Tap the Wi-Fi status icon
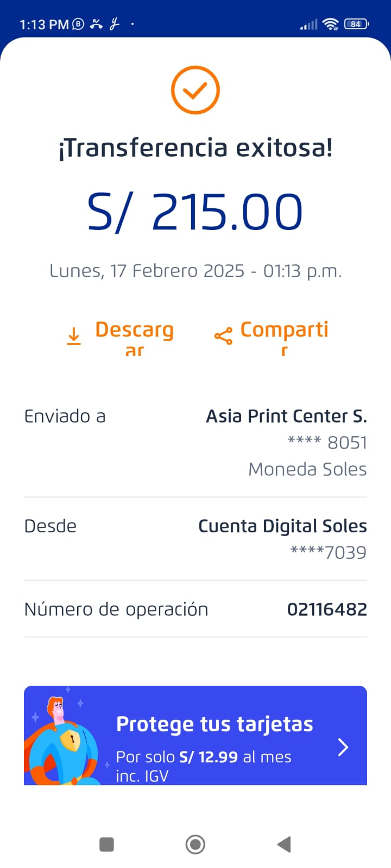 [330, 24]
